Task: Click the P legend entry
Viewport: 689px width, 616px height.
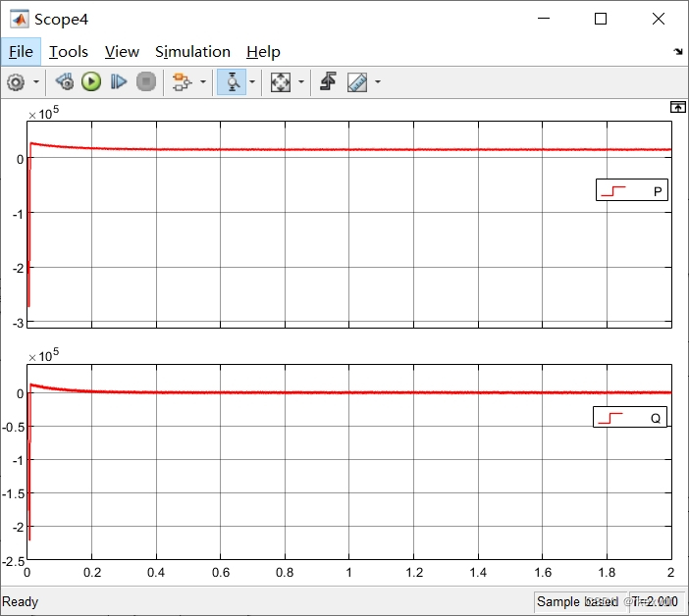Action: click(632, 190)
